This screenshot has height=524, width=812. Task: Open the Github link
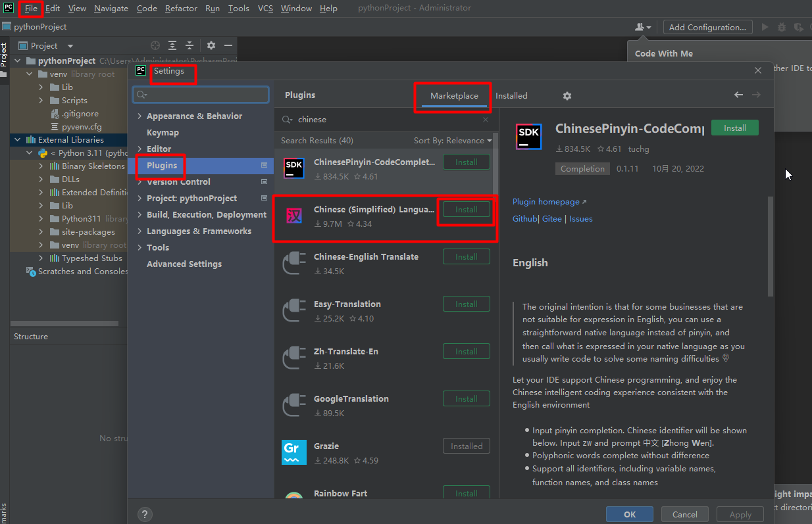pos(524,219)
